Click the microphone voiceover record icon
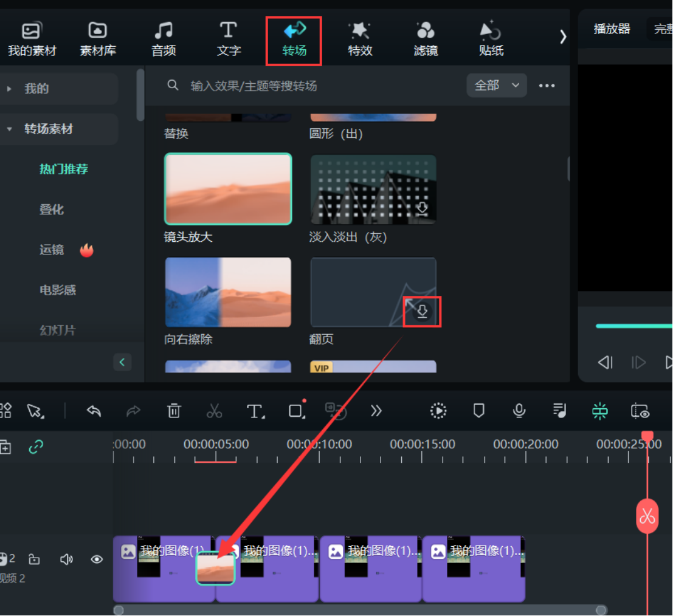This screenshot has height=616, width=673. (x=519, y=411)
